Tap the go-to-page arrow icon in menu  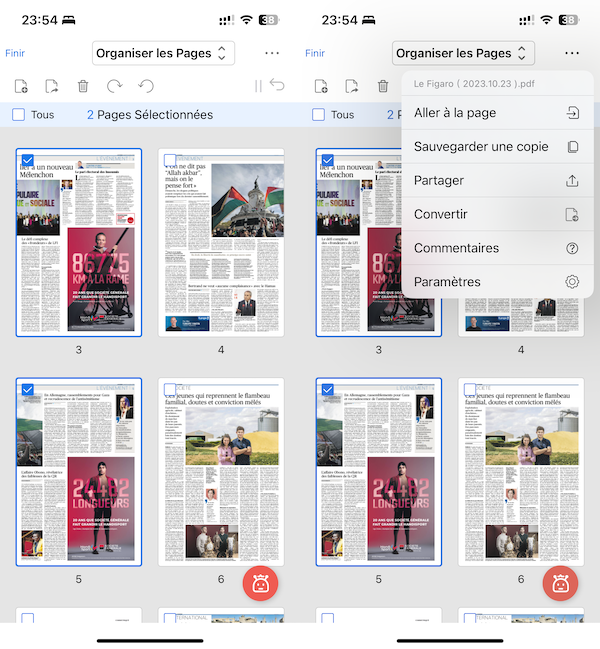coord(572,113)
